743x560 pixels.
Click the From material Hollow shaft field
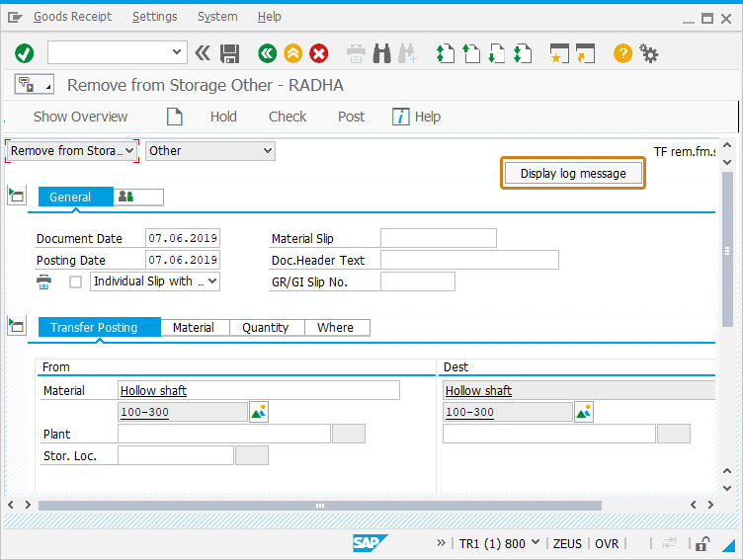[x=259, y=390]
